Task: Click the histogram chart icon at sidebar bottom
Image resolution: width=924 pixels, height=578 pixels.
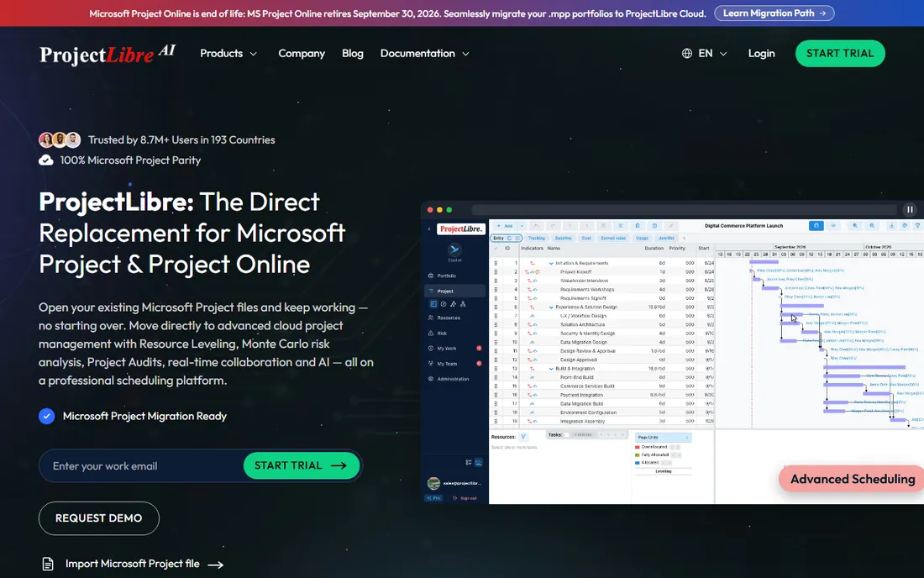Action: point(479,463)
